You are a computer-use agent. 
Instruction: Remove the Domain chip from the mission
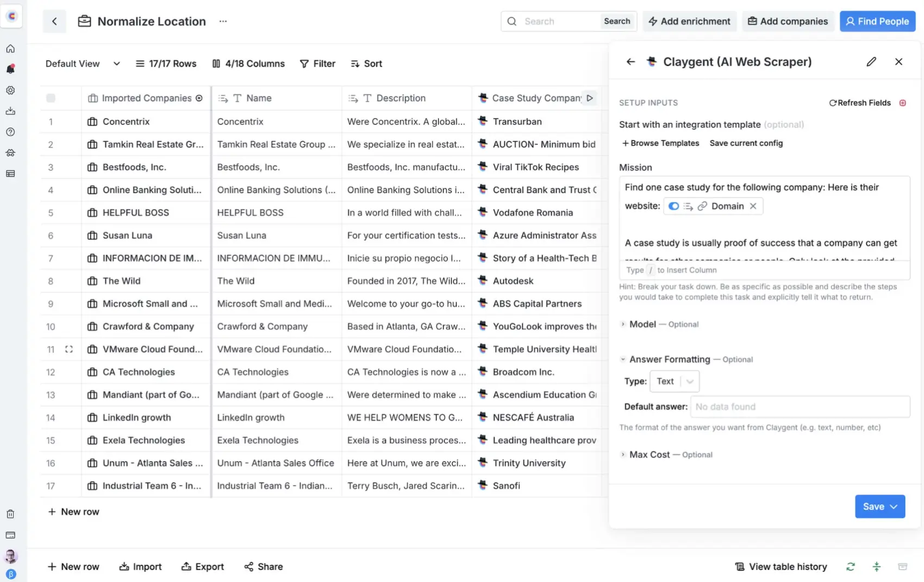point(753,206)
